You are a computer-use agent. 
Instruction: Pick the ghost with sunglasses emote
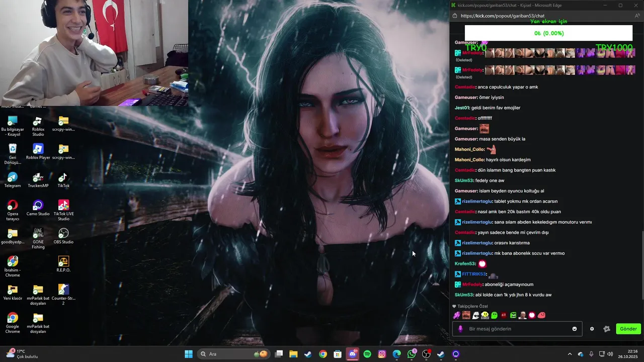pyautogui.click(x=475, y=315)
